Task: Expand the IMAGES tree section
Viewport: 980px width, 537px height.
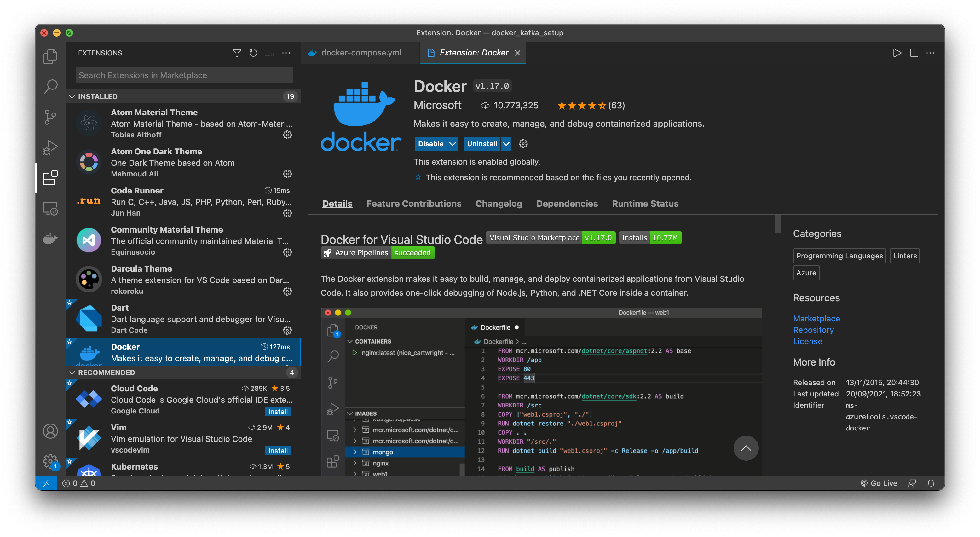Action: [x=350, y=412]
